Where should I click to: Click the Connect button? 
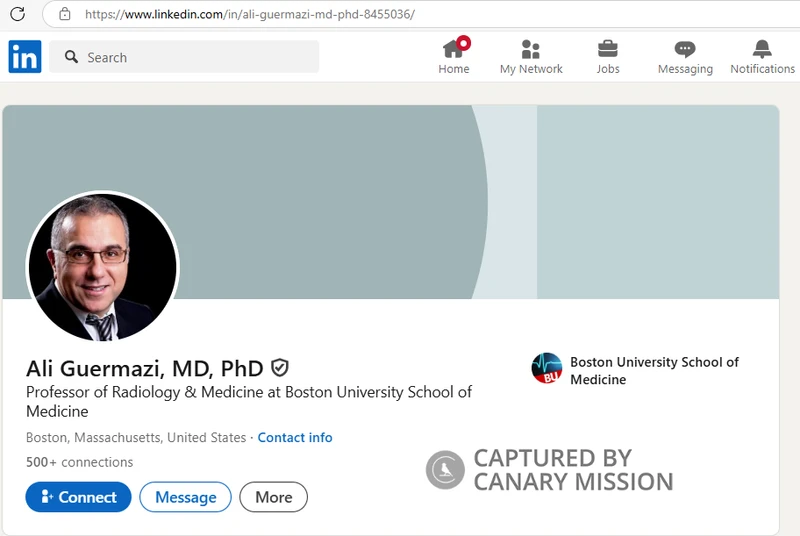79,497
